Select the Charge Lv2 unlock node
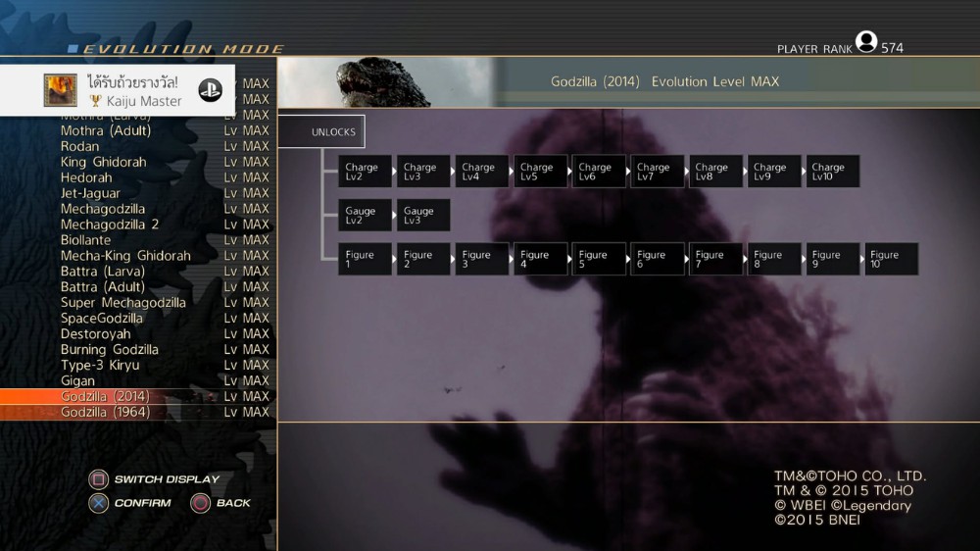Screen dimensions: 980x551 point(365,172)
